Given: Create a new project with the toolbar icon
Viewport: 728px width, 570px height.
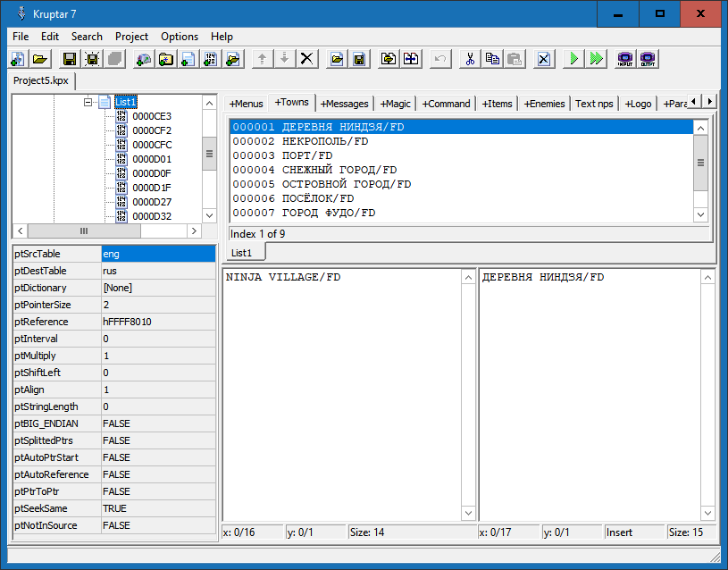Looking at the screenshot, I should point(18,59).
